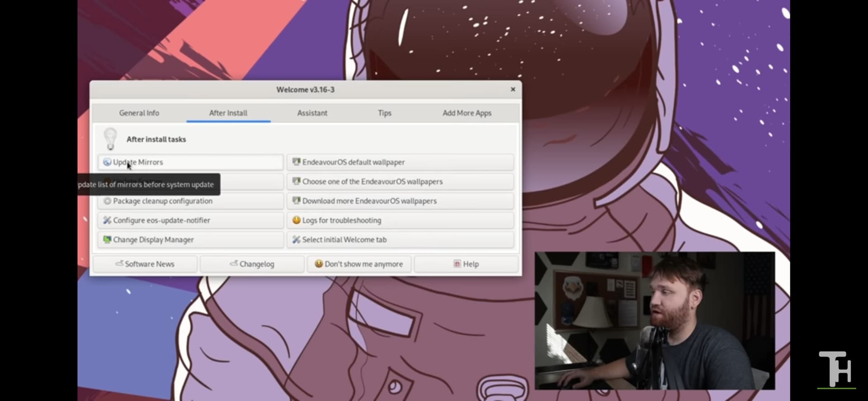
Task: Select the After Install tab
Action: coord(228,113)
